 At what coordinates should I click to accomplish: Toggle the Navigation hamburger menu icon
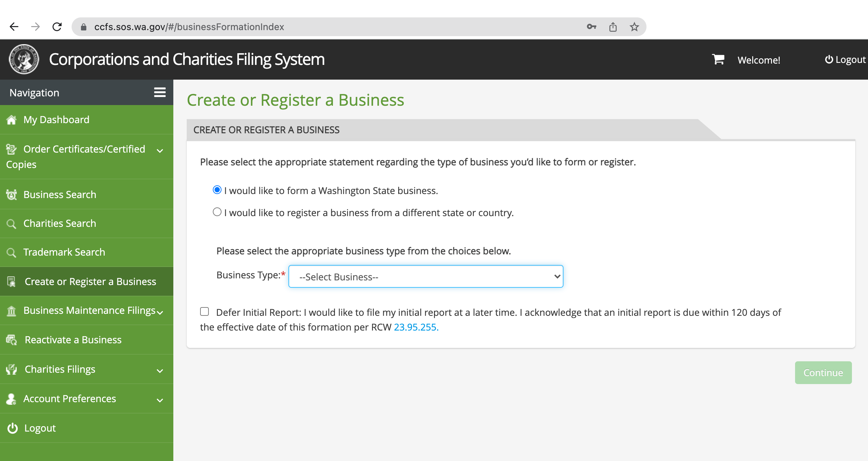point(160,92)
